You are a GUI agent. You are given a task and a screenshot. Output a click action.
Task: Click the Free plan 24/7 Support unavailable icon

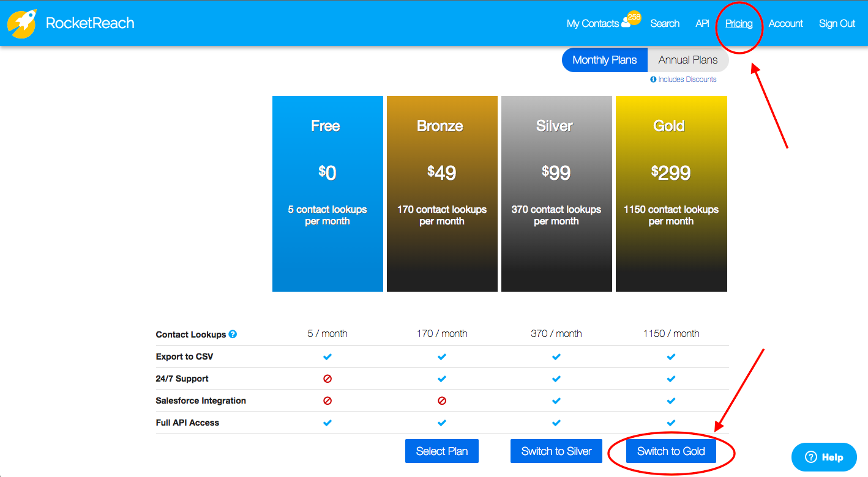click(327, 379)
